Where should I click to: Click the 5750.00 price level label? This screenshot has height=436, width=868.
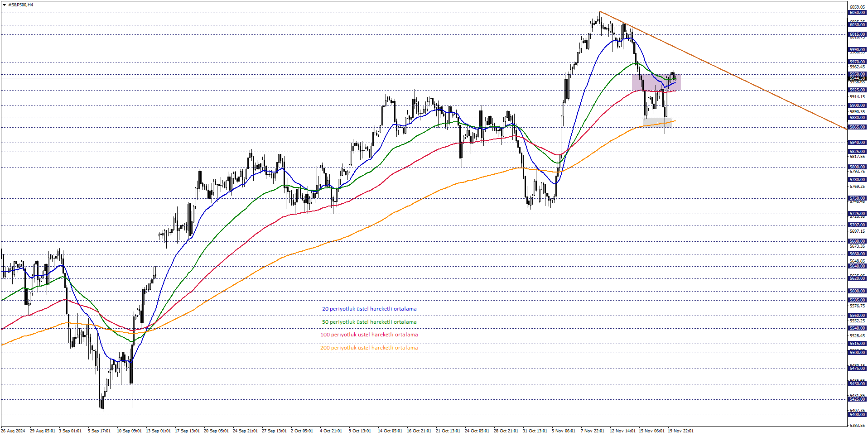[x=857, y=198]
